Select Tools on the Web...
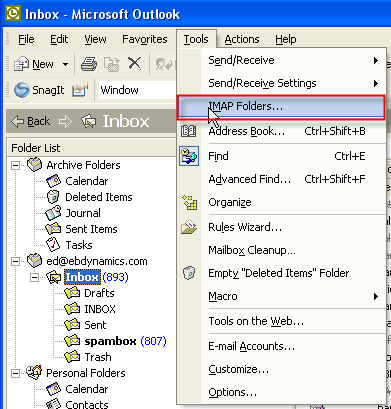 tap(282, 321)
